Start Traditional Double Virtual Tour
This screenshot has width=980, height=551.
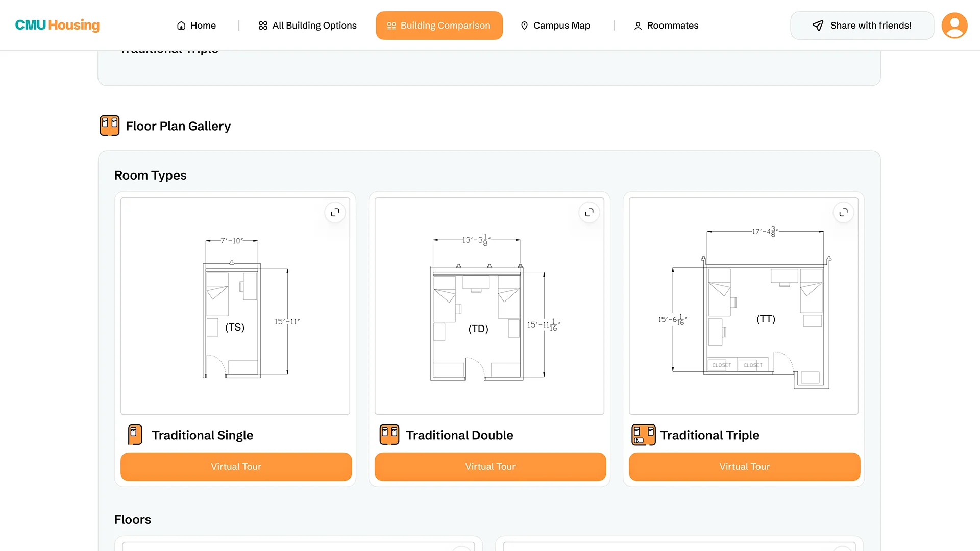[x=490, y=466]
